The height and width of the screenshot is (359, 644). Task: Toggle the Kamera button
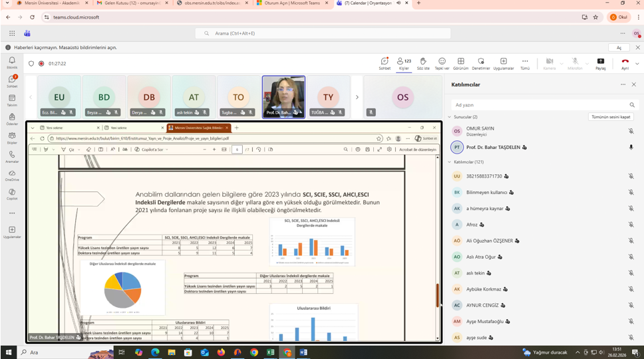pyautogui.click(x=550, y=62)
